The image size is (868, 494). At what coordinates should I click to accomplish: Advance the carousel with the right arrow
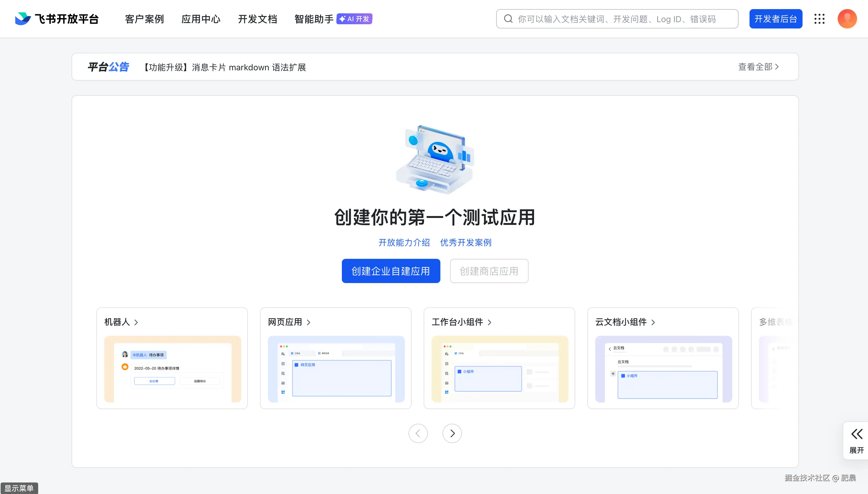452,433
